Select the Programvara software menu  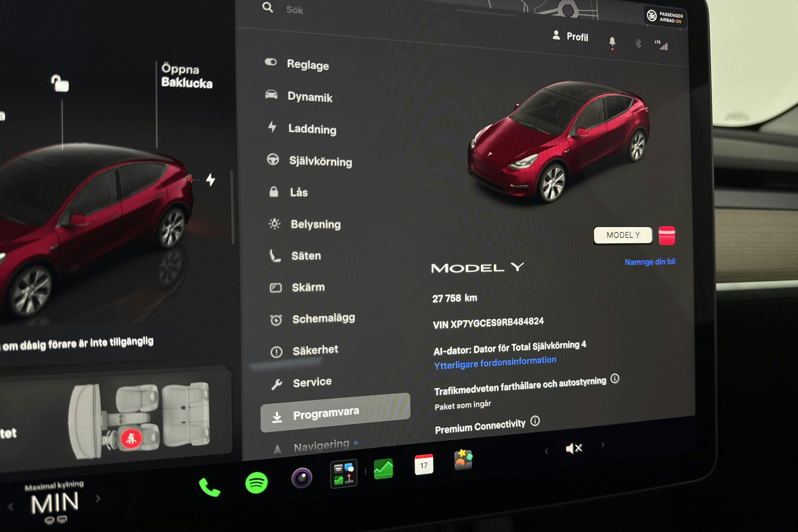[335, 413]
